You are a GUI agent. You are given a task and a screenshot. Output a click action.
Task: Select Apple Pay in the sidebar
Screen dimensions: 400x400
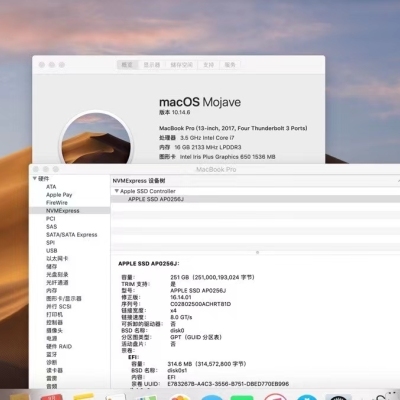click(x=59, y=195)
